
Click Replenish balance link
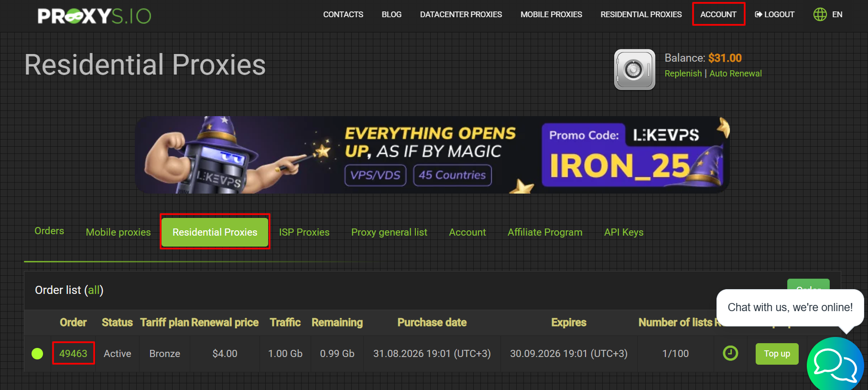[683, 74]
